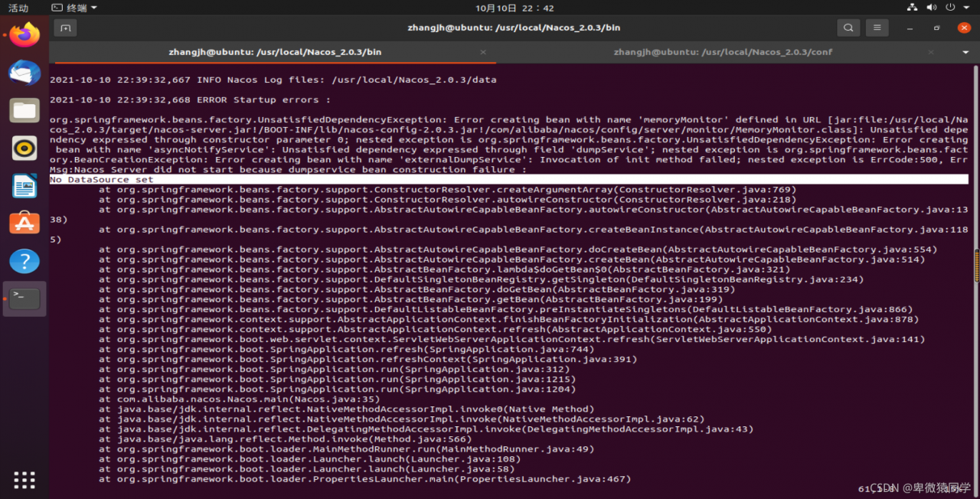Show all applications grid

(x=24, y=480)
